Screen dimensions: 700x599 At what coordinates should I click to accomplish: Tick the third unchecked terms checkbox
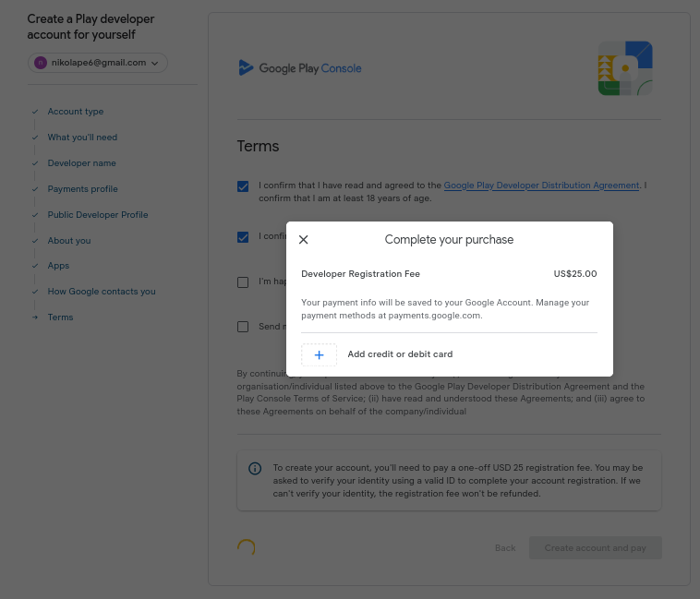(x=243, y=282)
